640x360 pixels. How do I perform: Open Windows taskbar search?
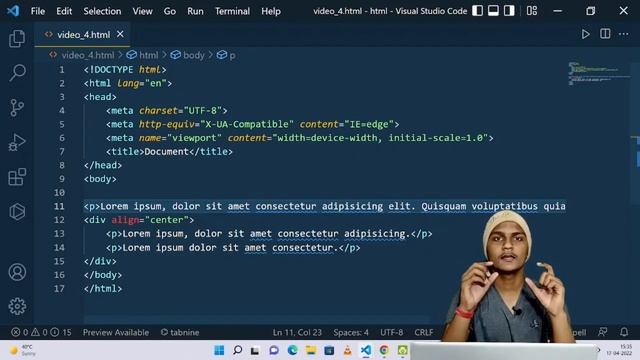(x=238, y=350)
